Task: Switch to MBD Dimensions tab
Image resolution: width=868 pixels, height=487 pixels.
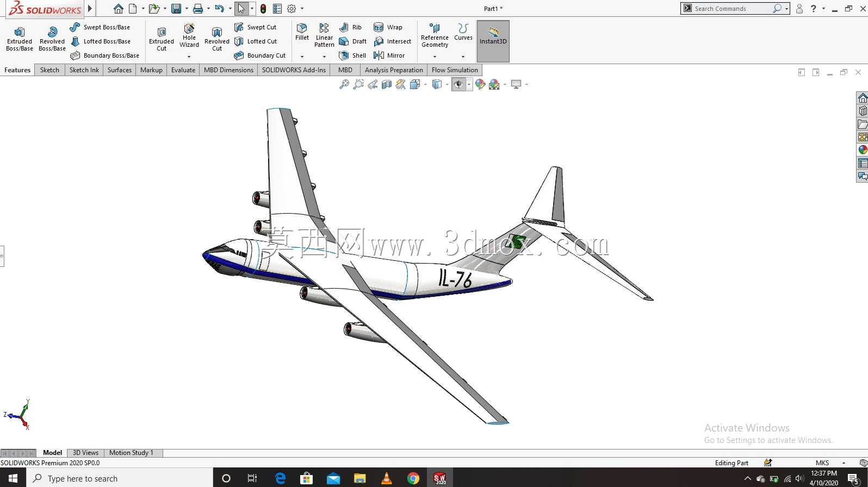Action: pyautogui.click(x=228, y=70)
